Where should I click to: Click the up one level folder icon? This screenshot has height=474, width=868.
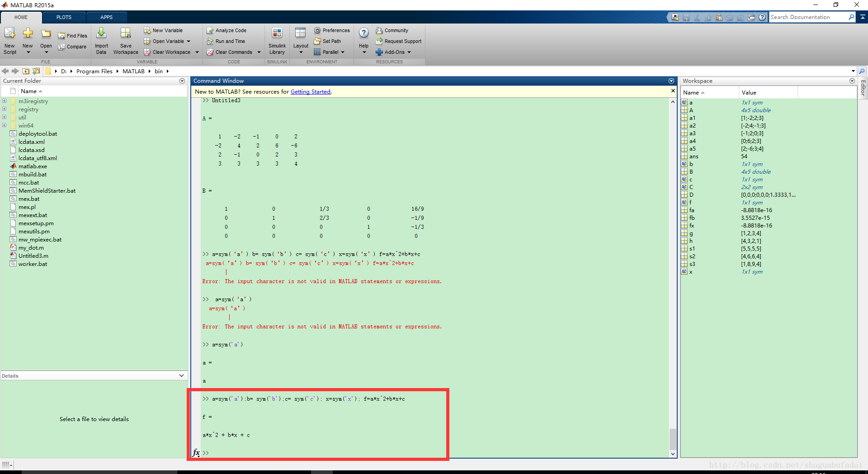26,71
